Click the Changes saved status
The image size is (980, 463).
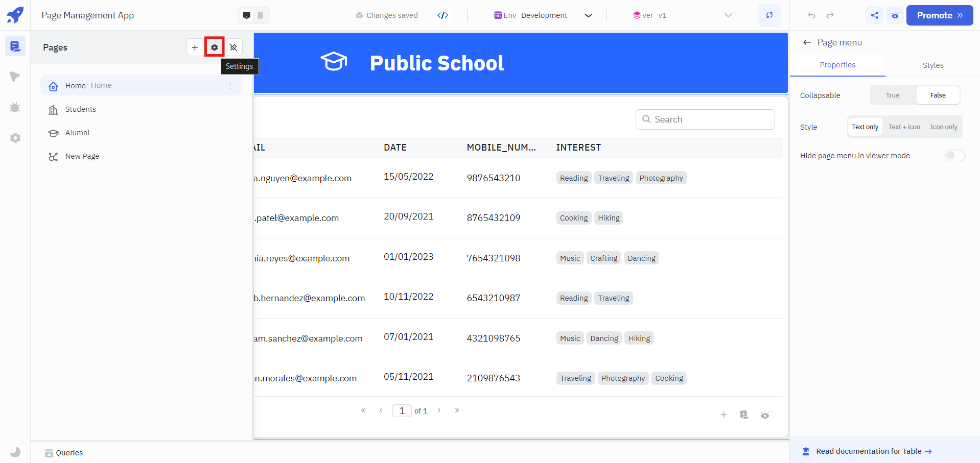pyautogui.click(x=387, y=15)
